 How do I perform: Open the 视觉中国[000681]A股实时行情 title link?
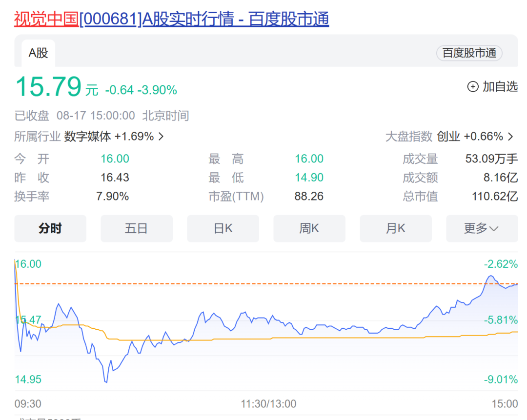click(x=171, y=19)
